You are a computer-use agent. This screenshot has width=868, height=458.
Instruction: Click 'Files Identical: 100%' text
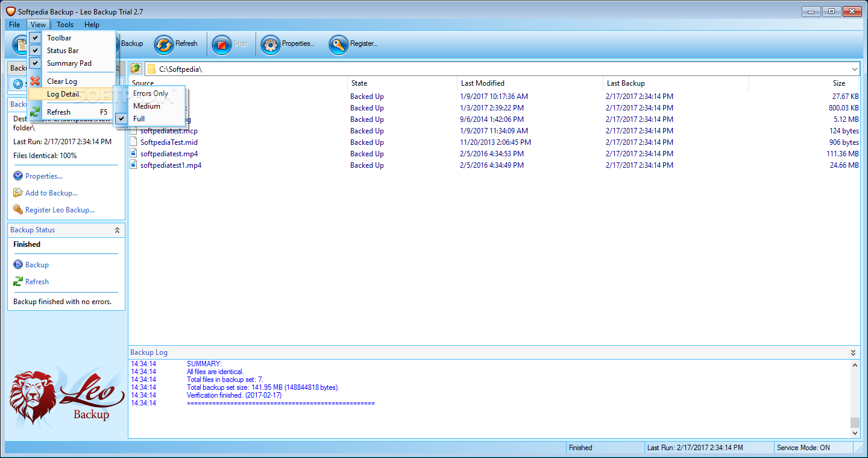point(45,156)
